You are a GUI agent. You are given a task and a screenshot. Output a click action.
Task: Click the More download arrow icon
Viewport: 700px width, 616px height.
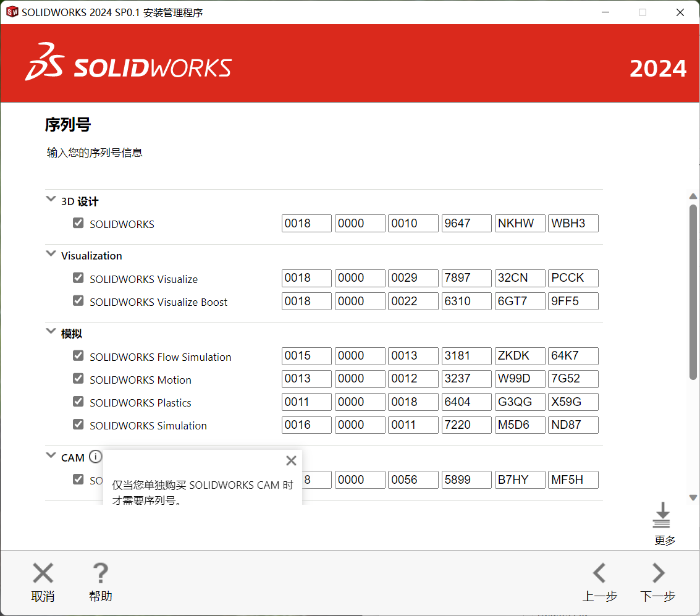pos(662,516)
